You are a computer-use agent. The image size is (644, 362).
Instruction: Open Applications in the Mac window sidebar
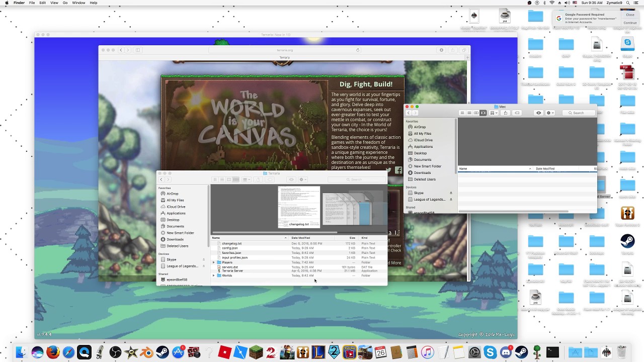pyautogui.click(x=423, y=147)
